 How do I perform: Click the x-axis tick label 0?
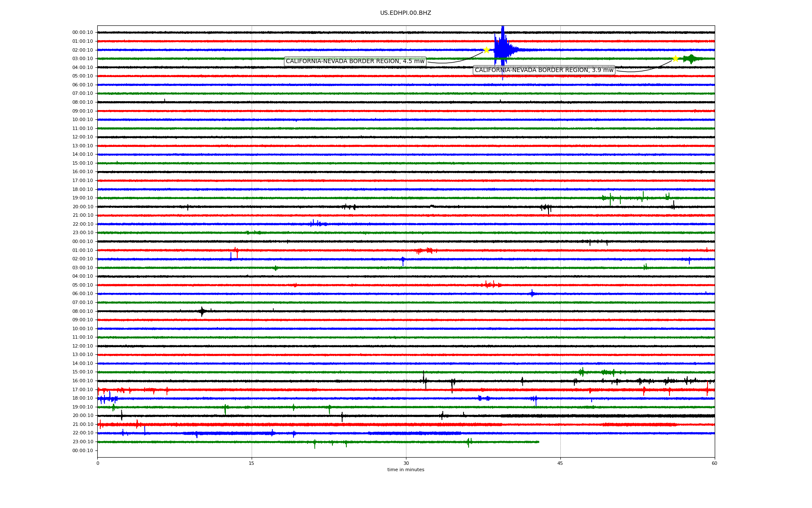98,463
